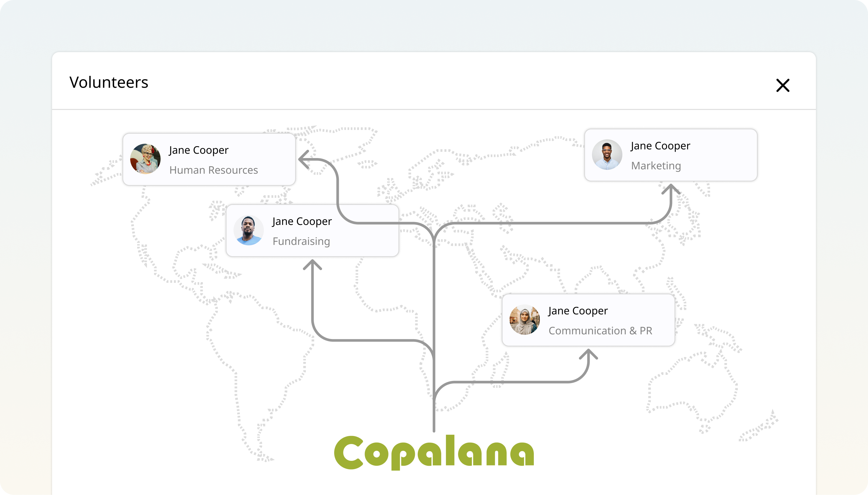
Task: Click Jane Cooper name in Marketing card
Action: (660, 146)
